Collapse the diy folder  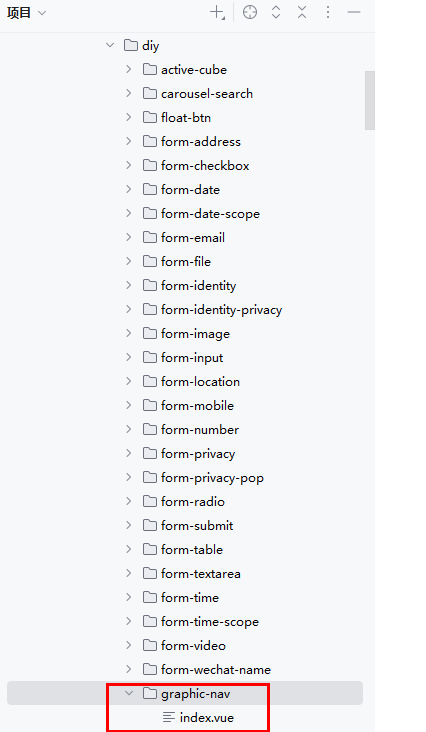pyautogui.click(x=110, y=45)
